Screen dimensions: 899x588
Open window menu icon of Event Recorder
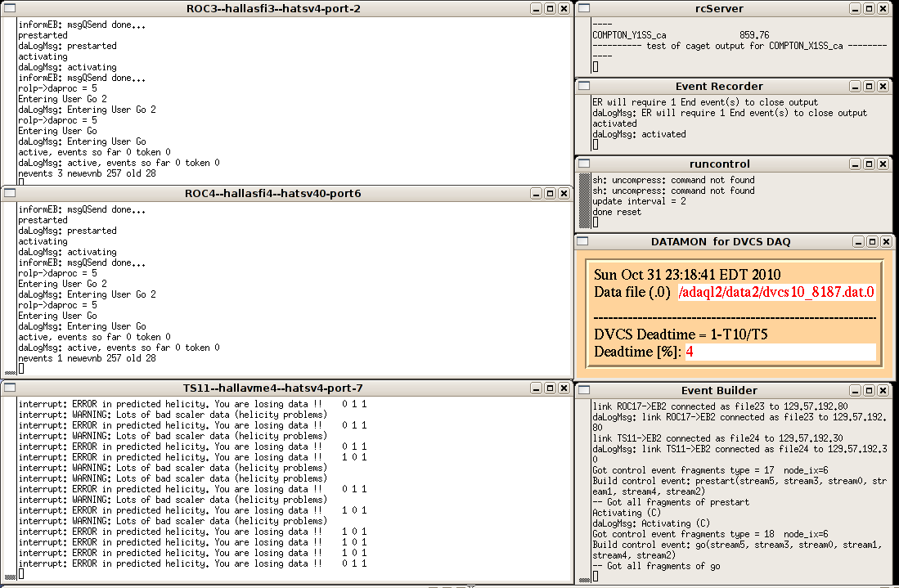(584, 86)
